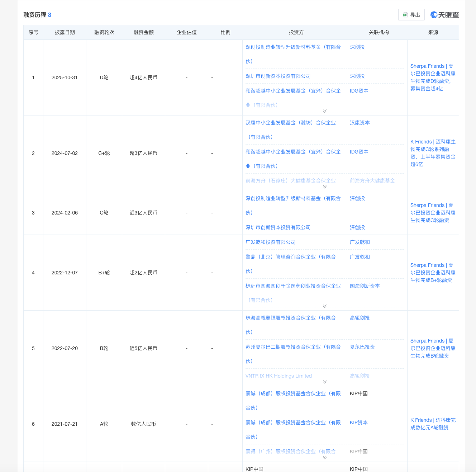The width and height of the screenshot is (476, 472).
Task: Open the 数亿元A轮融资 source article
Action: [x=433, y=424]
